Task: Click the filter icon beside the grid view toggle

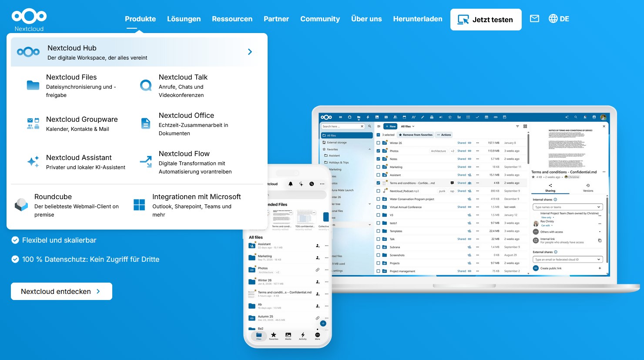Action: pos(517,127)
